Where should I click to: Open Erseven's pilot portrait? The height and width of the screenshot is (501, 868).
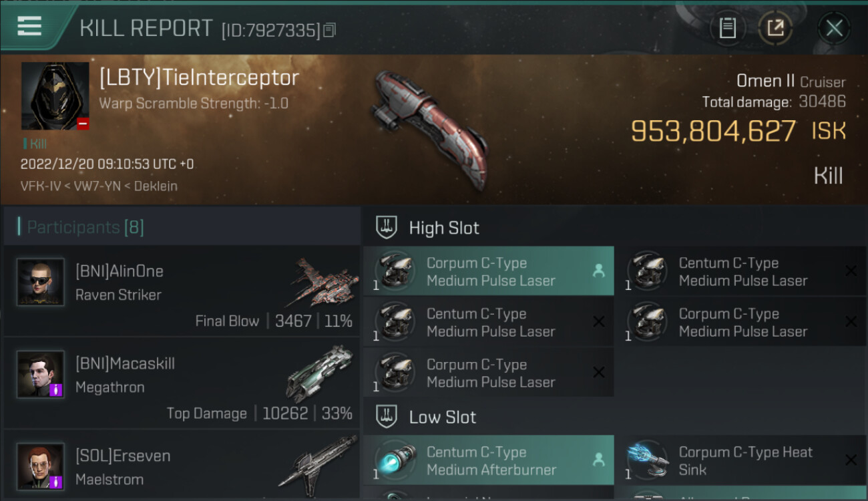tap(41, 467)
